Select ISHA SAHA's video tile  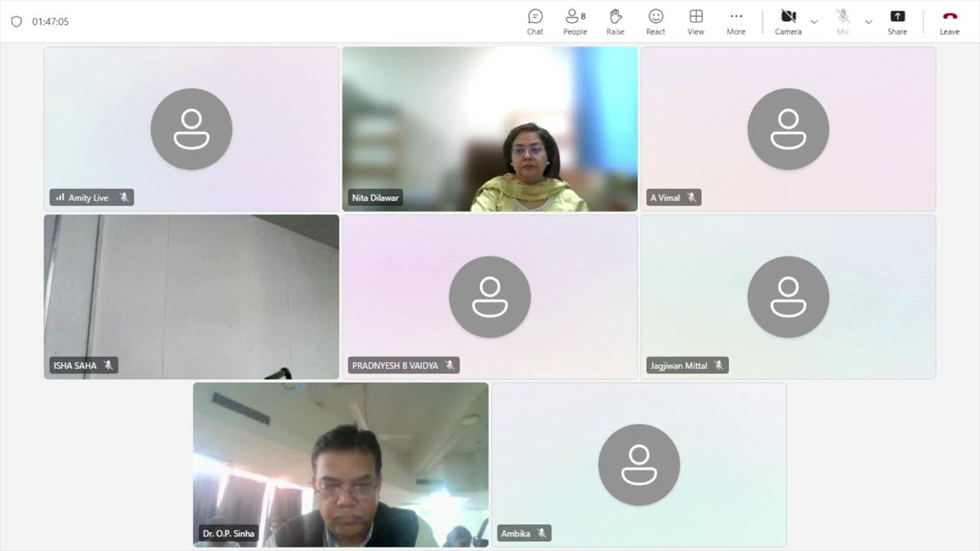[191, 297]
